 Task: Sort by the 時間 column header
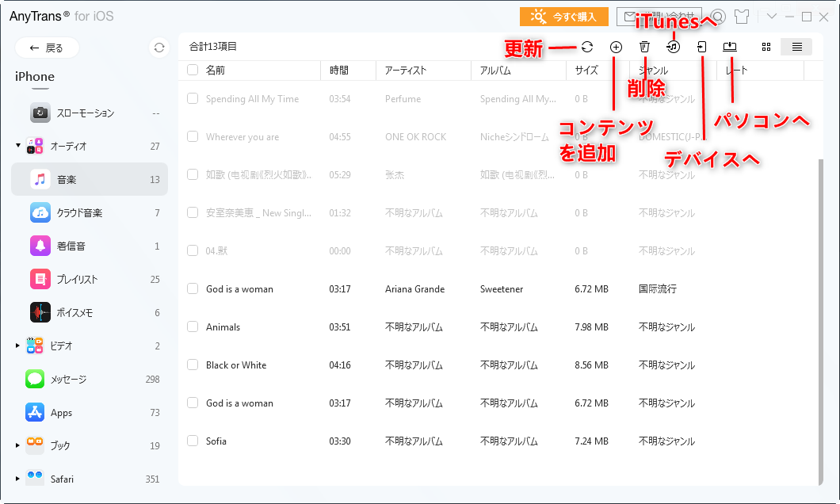click(x=339, y=71)
